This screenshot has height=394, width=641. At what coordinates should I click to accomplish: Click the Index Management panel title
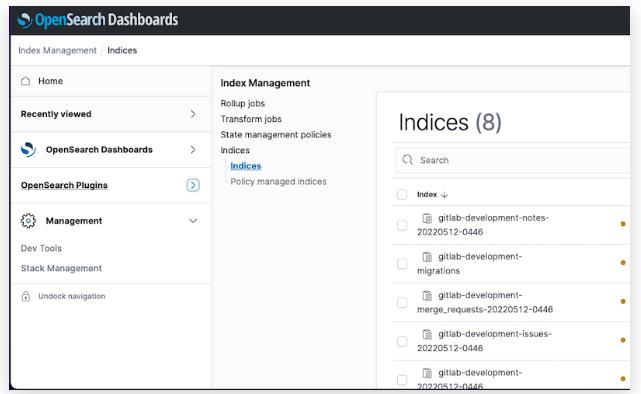click(x=265, y=83)
